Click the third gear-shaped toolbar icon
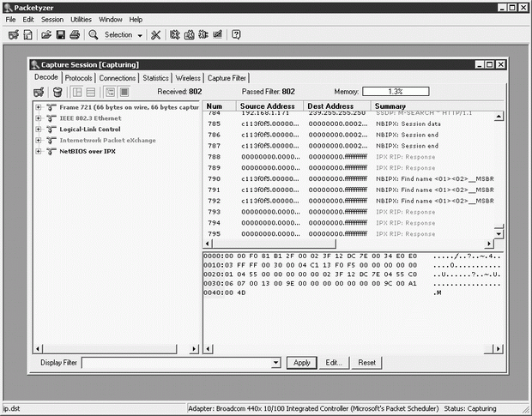This screenshot has width=532, height=416. tap(203, 34)
